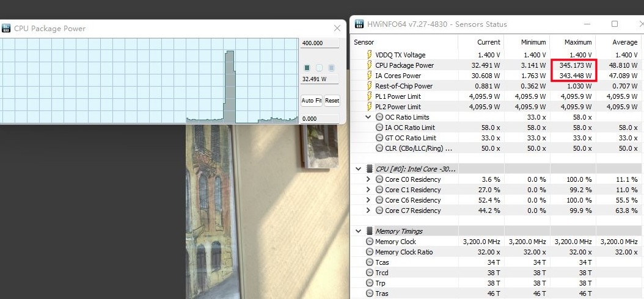Collapse the CPU [#0] Intel Core section
The width and height of the screenshot is (644, 299).
click(358, 169)
